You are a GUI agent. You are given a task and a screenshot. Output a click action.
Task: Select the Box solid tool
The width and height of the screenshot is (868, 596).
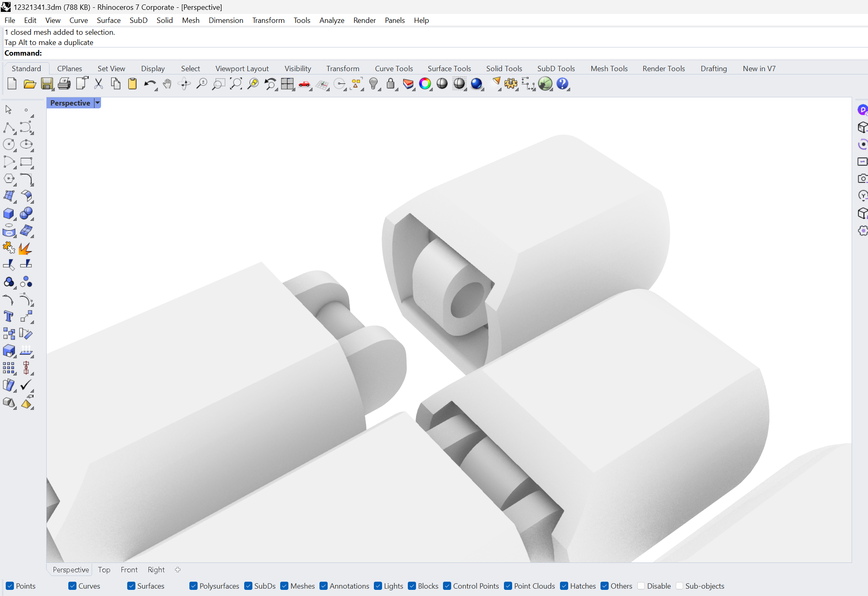(x=9, y=214)
